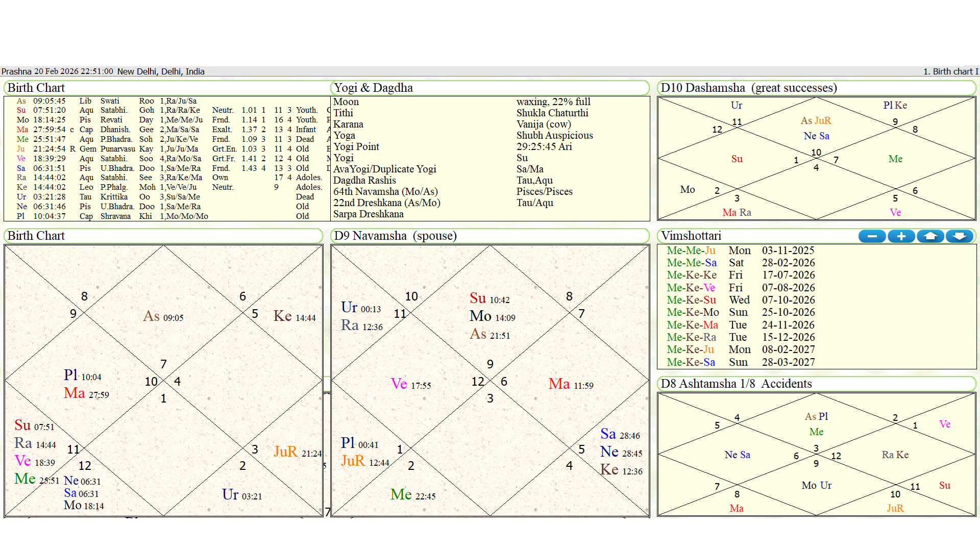Open the D9 Navamsha (spouse) panel title
Screen dimensions: 980x551
(x=395, y=236)
